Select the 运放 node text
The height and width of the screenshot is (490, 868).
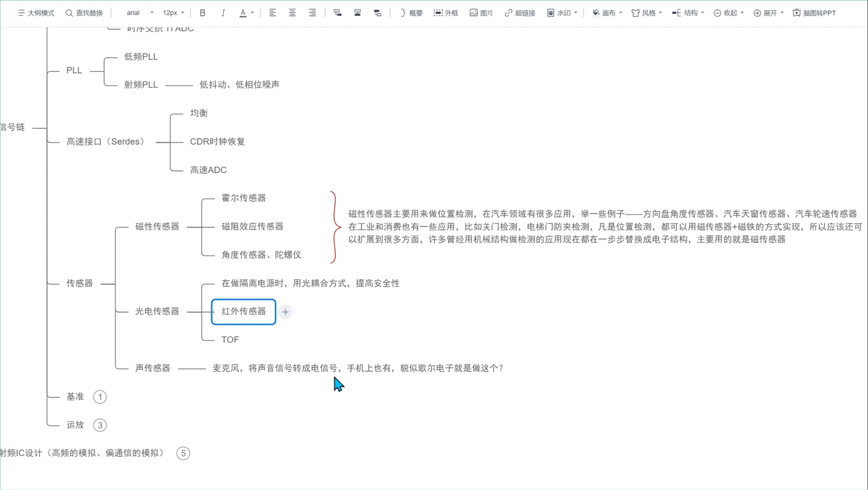75,425
